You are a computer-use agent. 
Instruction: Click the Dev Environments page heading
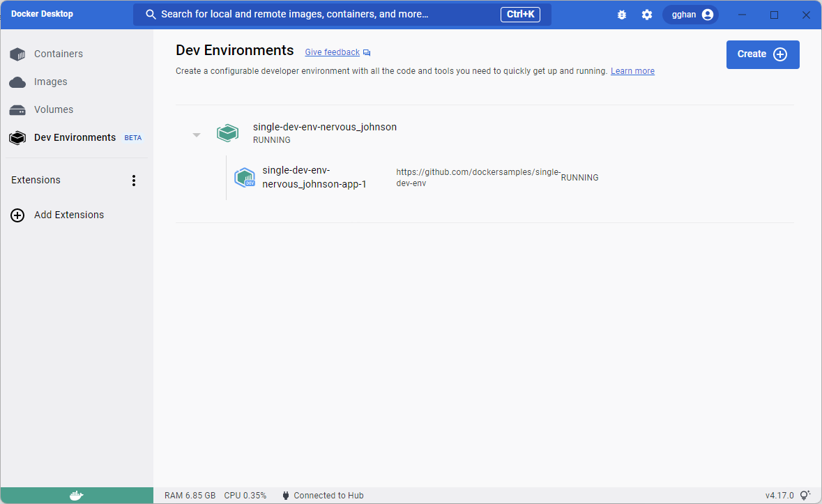tap(234, 50)
